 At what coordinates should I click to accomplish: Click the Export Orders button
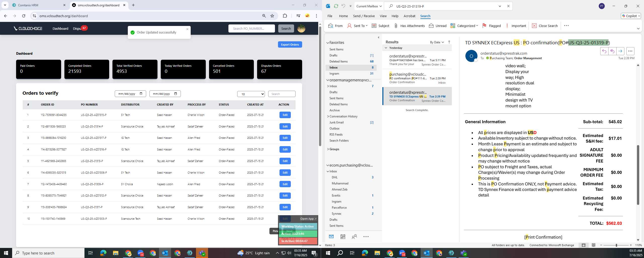coord(290,45)
